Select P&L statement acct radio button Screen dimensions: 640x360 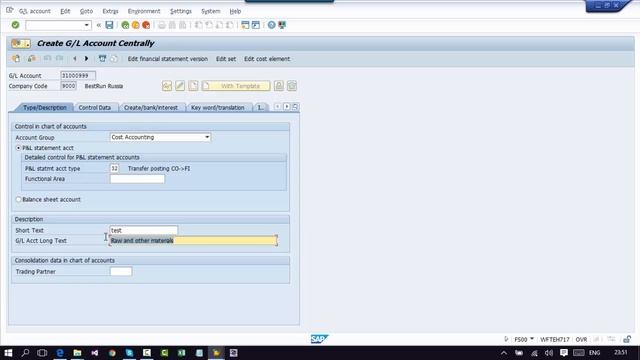tap(18, 148)
